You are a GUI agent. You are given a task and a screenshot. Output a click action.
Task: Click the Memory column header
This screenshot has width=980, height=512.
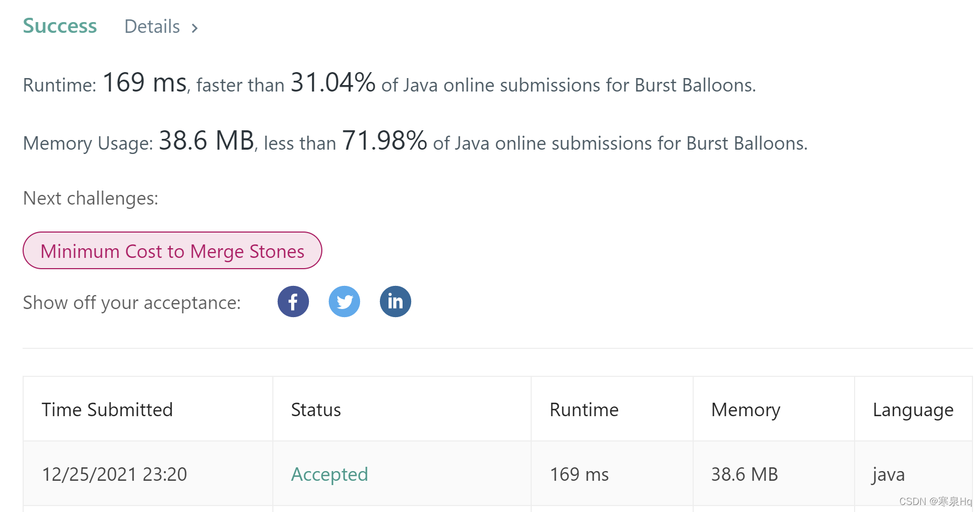[x=745, y=410]
